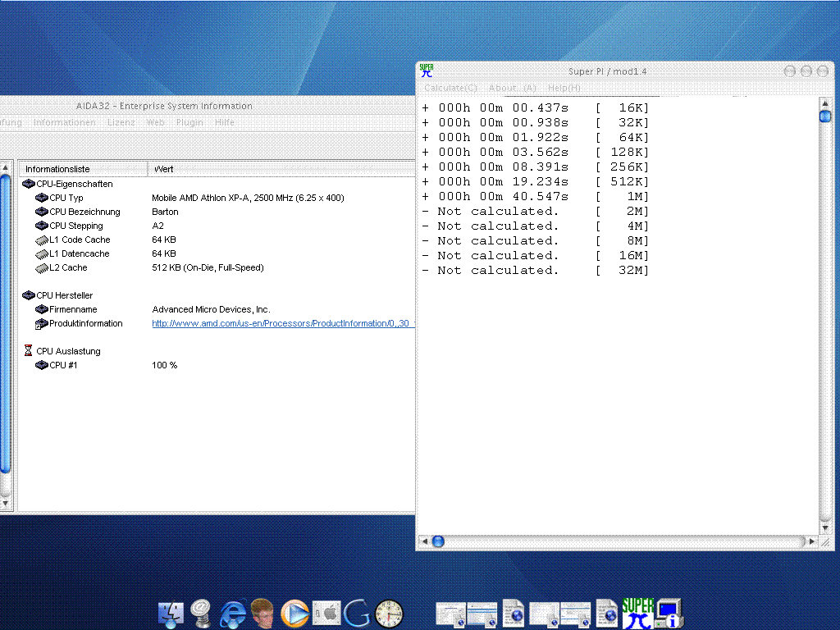Click the '100 %' CPU load value
Viewport: 840px width, 630px height.
(164, 365)
